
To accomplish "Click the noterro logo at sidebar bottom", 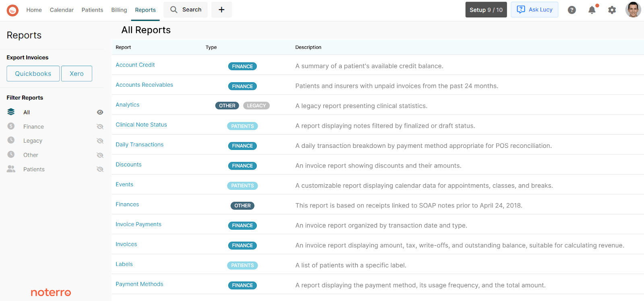I will click(x=51, y=293).
